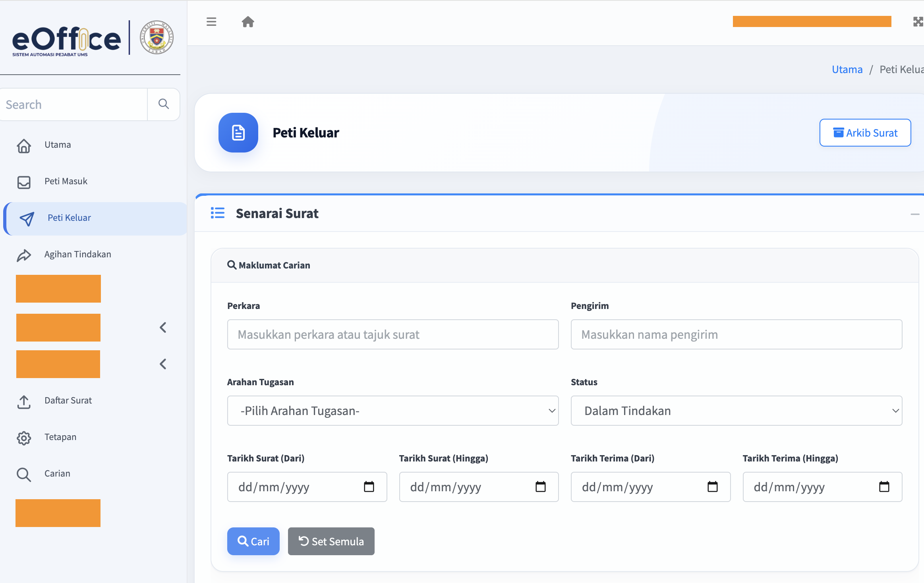Open calendar picker for Tarikh Surat (Hingga)

pyautogui.click(x=541, y=486)
